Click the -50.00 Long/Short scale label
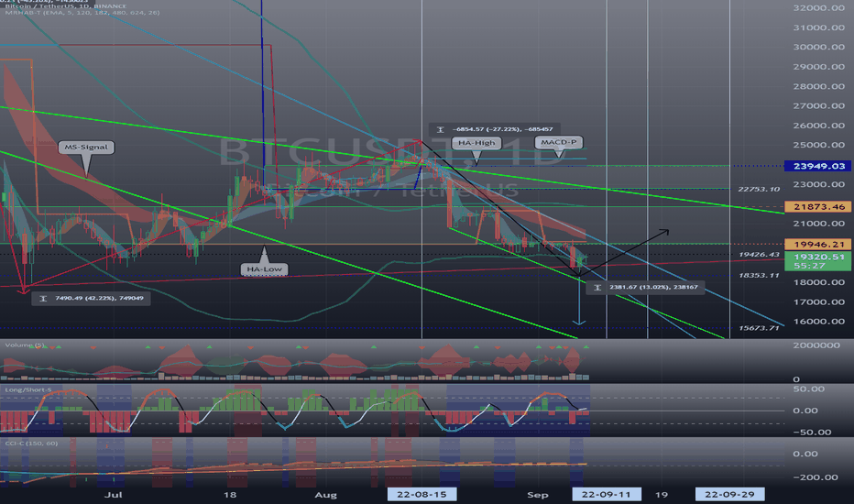Screen dimensions: 854x504 click(812, 433)
